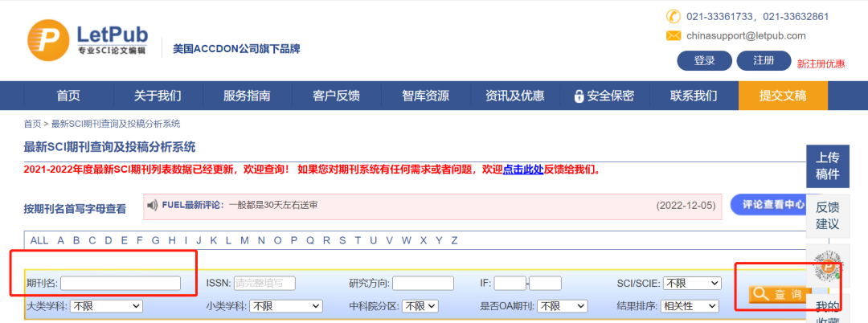The image size is (868, 323).
Task: Select letter A in the alphabet index
Action: 61,240
